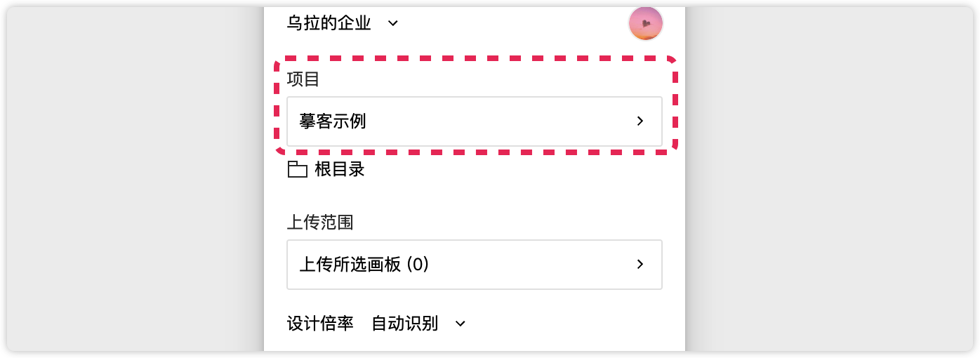Open the 摹客示例 project selector
This screenshot has width=980, height=358.
pyautogui.click(x=474, y=121)
